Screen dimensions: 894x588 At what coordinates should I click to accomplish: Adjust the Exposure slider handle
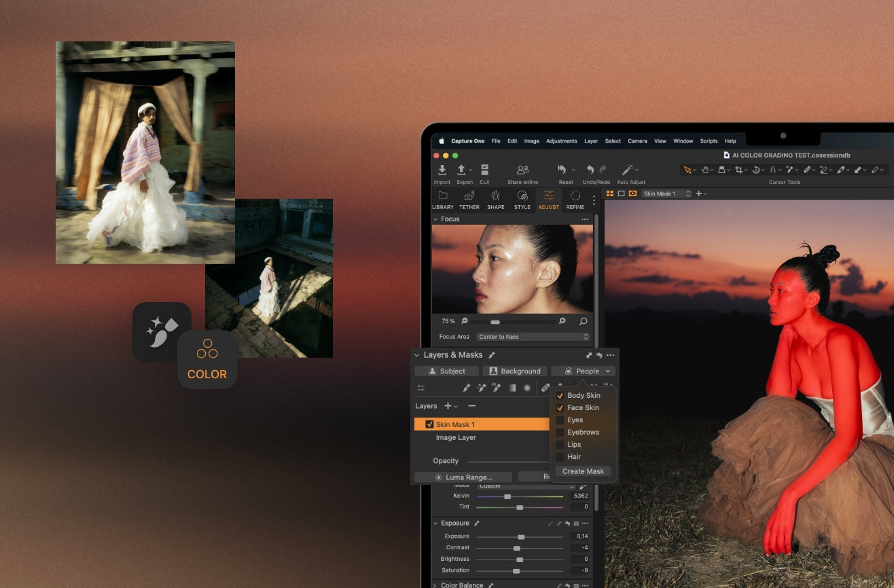(521, 536)
